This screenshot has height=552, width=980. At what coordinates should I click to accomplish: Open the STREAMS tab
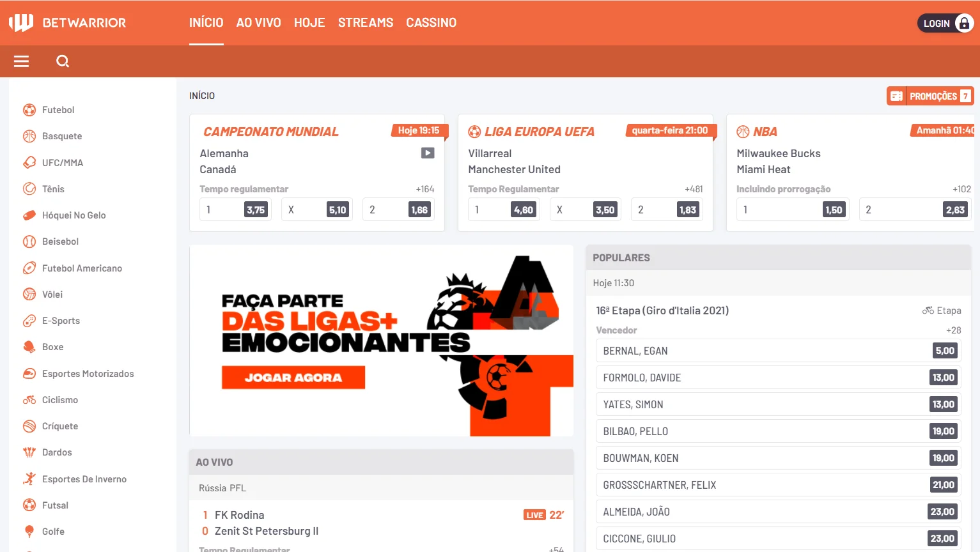point(366,22)
